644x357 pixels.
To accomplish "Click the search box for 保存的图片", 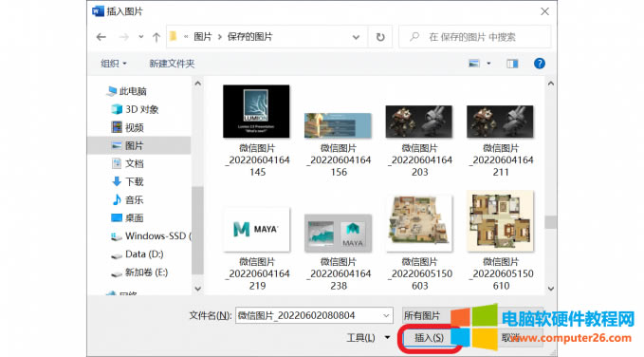I will coord(475,37).
